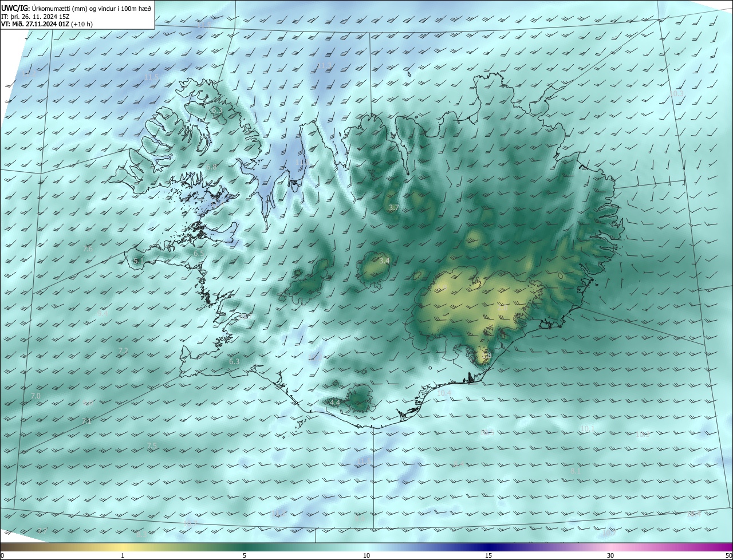The width and height of the screenshot is (733, 560).
Task: Click the 6.8 value label in the Westfjords
Action: (x=211, y=167)
